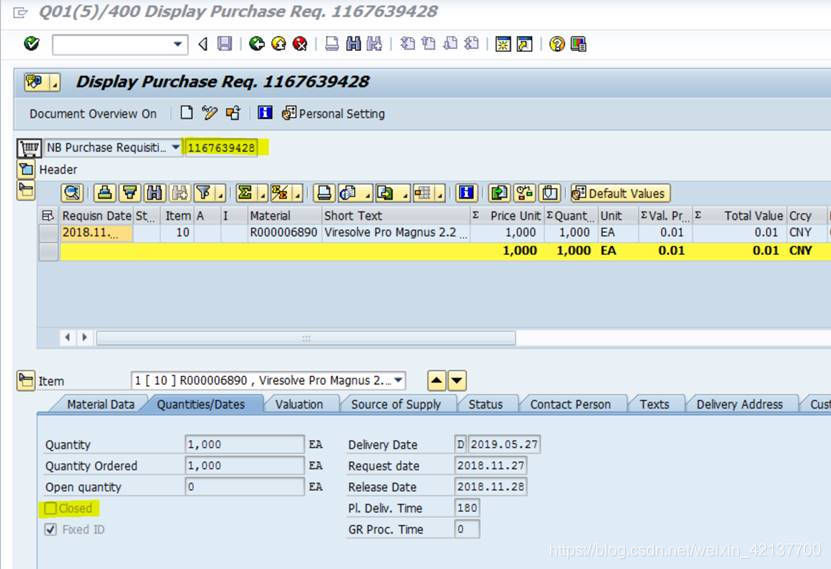Click the Other Purchase Requisition icon
This screenshot has height=569, width=831.
[233, 113]
